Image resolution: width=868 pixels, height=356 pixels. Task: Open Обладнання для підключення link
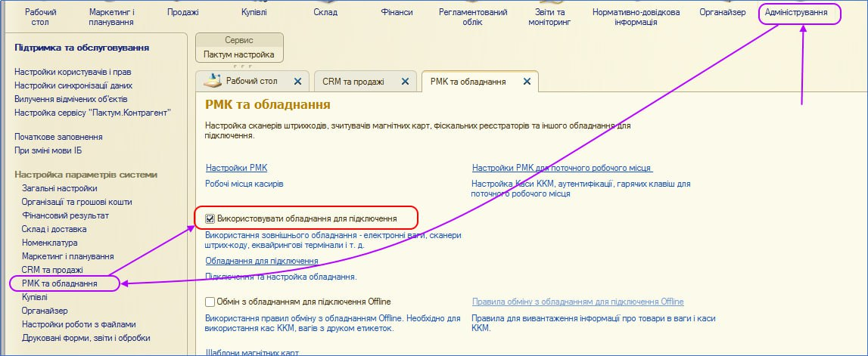pyautogui.click(x=262, y=261)
